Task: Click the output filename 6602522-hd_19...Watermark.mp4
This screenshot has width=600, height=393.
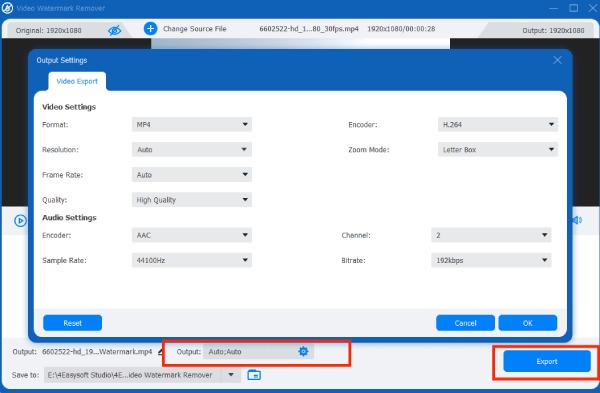Action: click(97, 352)
